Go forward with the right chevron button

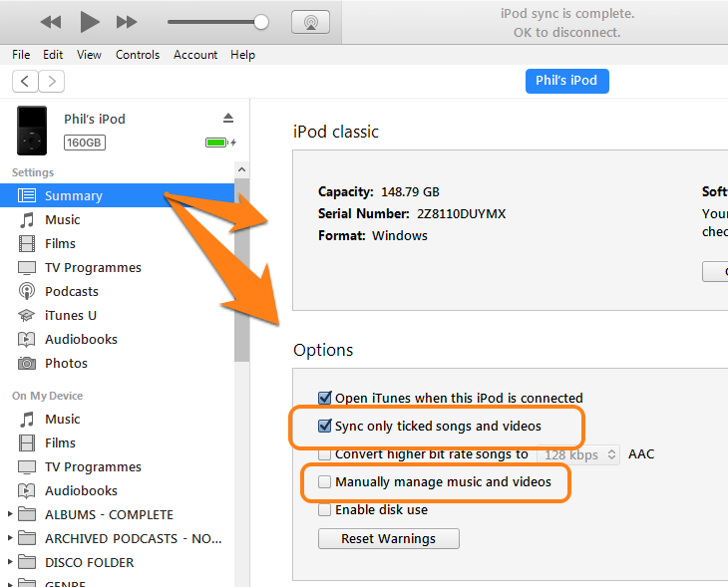(52, 81)
